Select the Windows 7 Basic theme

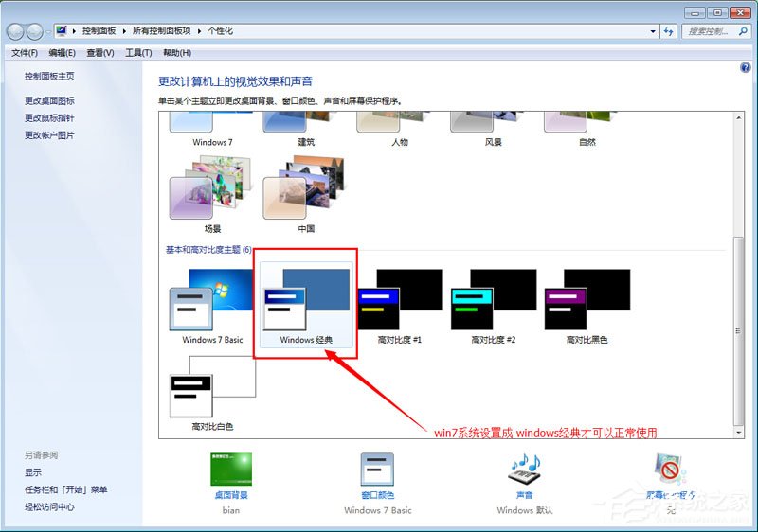pyautogui.click(x=212, y=305)
